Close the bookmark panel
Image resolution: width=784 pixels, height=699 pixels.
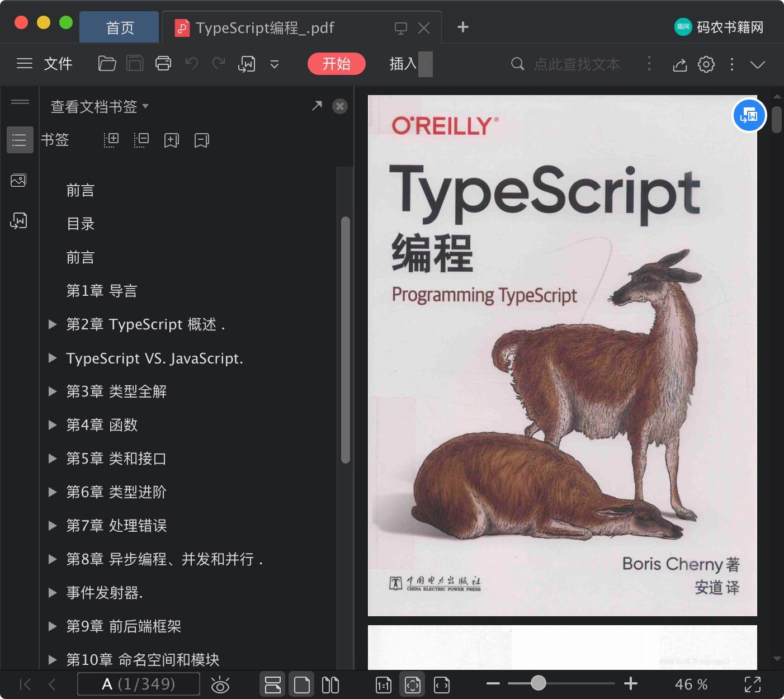click(x=340, y=106)
